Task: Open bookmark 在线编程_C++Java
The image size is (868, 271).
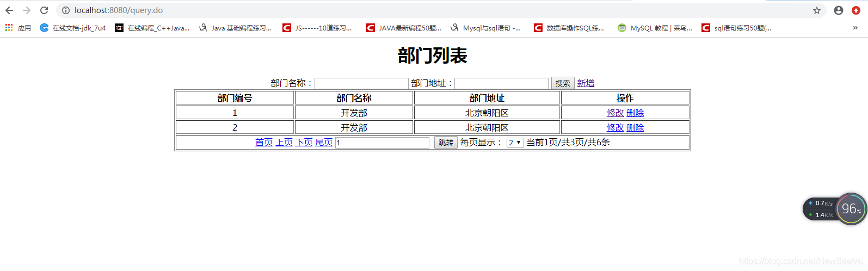Action: [x=152, y=28]
